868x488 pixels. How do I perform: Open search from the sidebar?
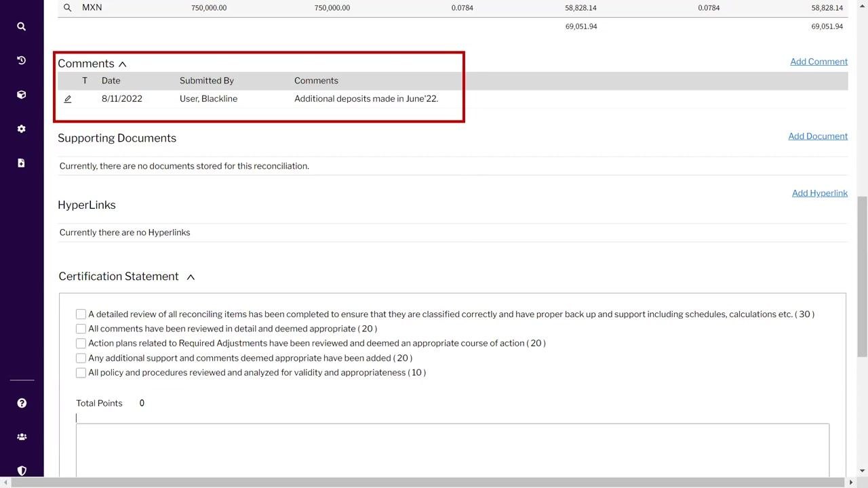(22, 26)
